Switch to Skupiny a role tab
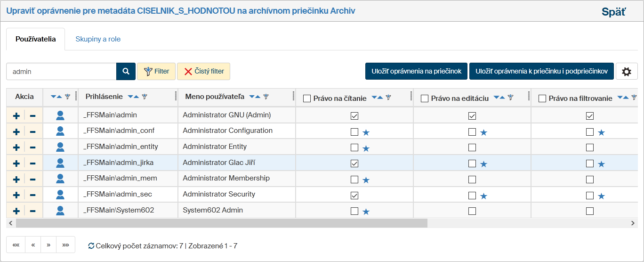Image resolution: width=644 pixels, height=262 pixels. 98,39
